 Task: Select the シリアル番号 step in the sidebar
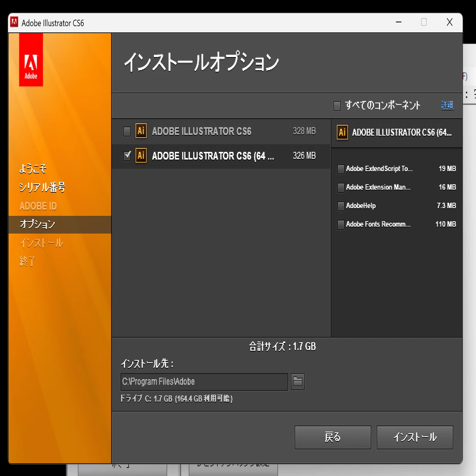click(42, 187)
